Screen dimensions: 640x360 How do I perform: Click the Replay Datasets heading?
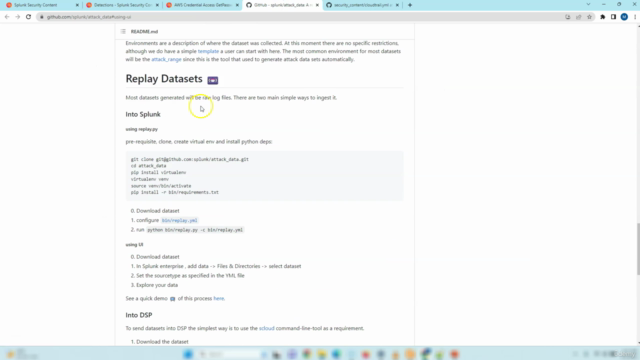pyautogui.click(x=164, y=79)
